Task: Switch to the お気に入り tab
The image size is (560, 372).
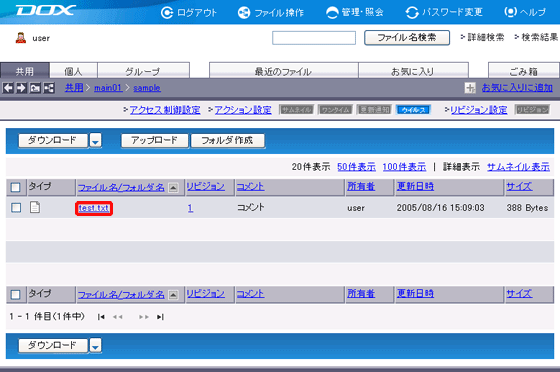Action: tap(413, 71)
